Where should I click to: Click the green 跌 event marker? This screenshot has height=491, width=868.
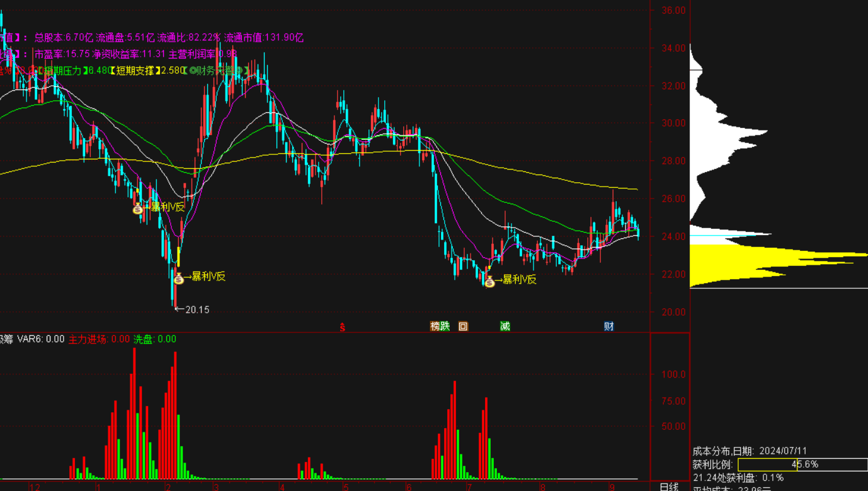tap(445, 326)
